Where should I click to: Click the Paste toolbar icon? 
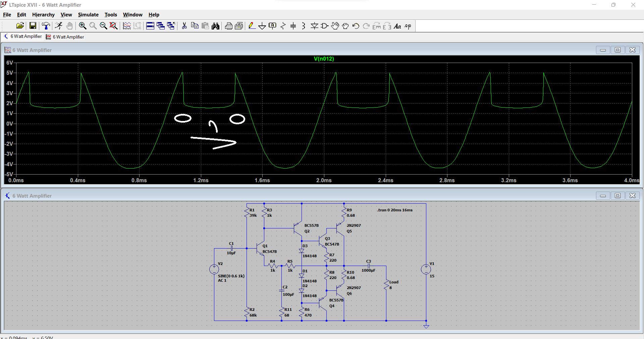click(205, 26)
